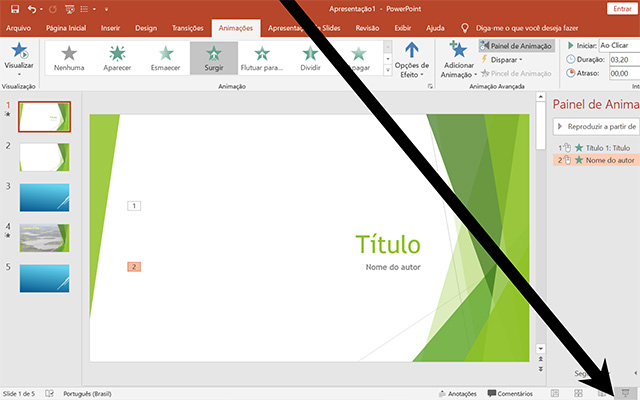Open the Design tab
Viewport: 640px width, 400px height.
click(x=146, y=28)
